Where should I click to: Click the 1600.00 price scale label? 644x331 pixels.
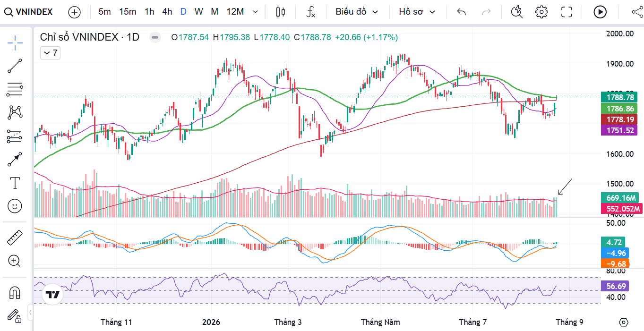point(620,154)
